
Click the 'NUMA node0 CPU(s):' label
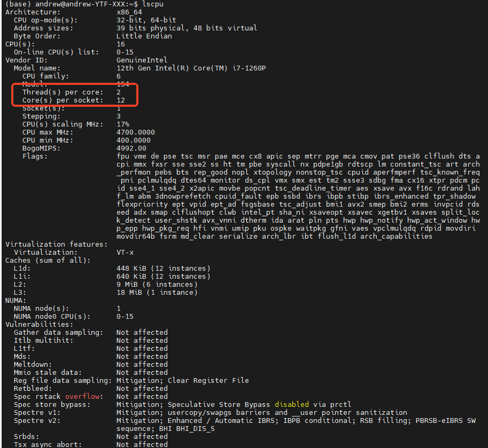click(52, 317)
